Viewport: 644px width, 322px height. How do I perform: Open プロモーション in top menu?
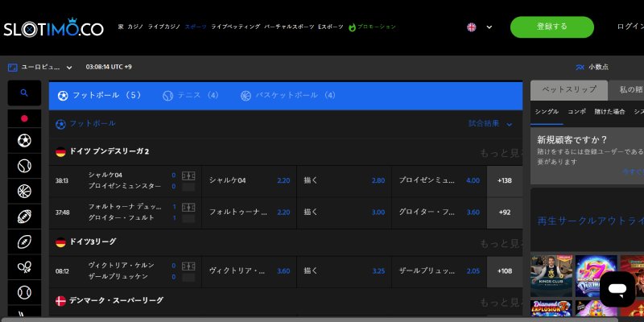pyautogui.click(x=377, y=27)
